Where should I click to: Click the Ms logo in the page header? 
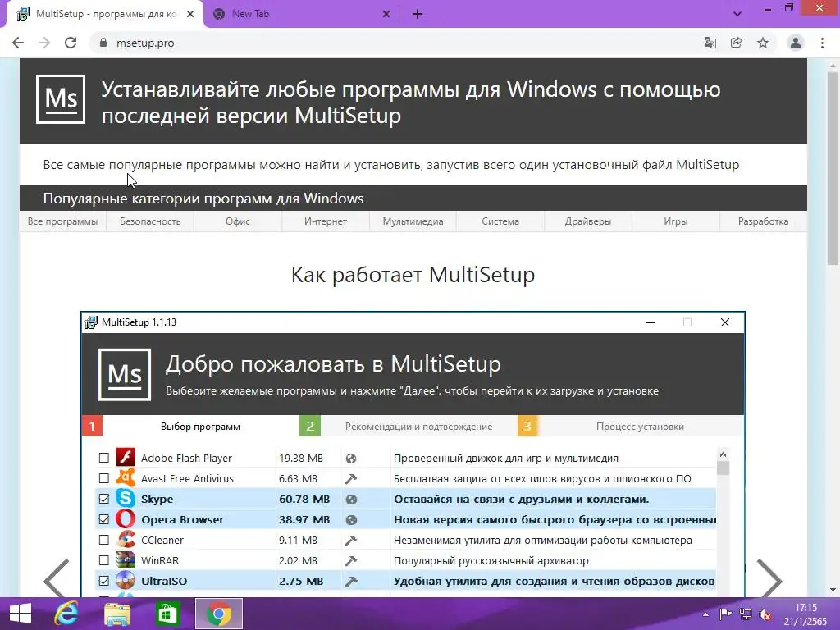pyautogui.click(x=61, y=99)
